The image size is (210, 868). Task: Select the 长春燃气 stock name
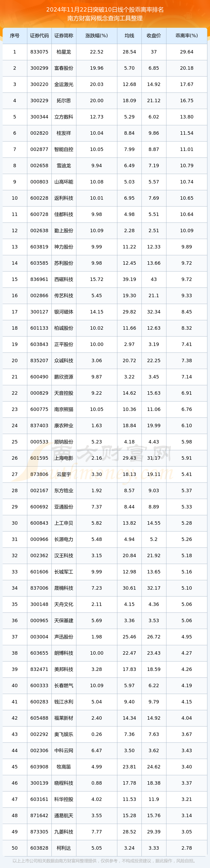click(x=64, y=685)
